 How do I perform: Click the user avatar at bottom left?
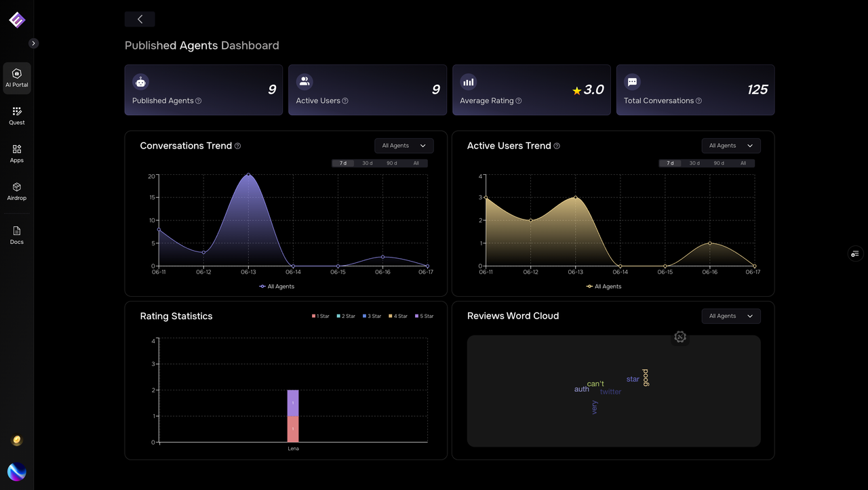tap(17, 472)
